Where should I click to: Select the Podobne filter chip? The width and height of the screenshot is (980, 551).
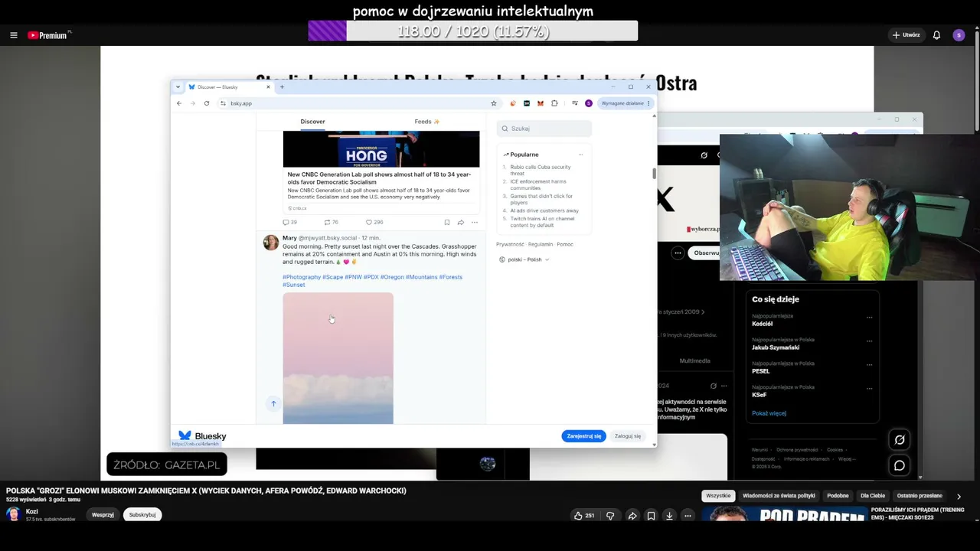click(x=838, y=496)
